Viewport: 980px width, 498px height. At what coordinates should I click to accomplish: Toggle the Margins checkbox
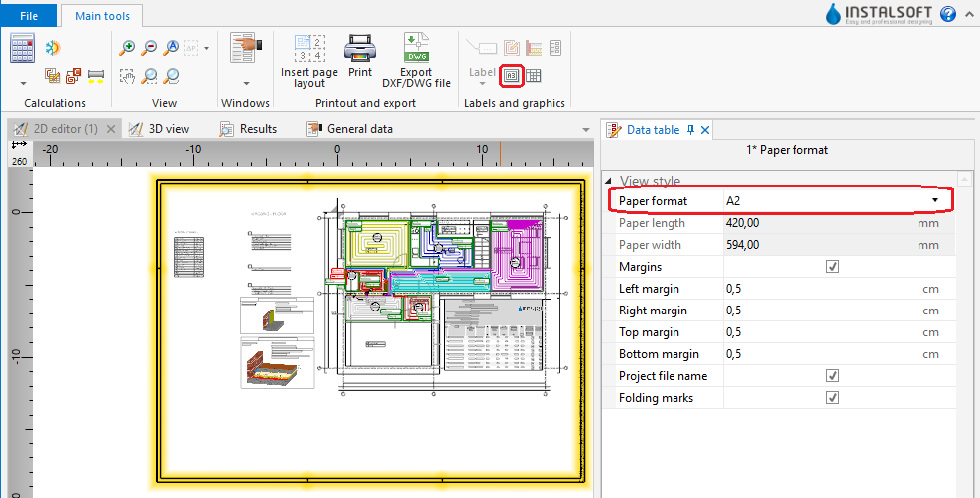pos(832,267)
